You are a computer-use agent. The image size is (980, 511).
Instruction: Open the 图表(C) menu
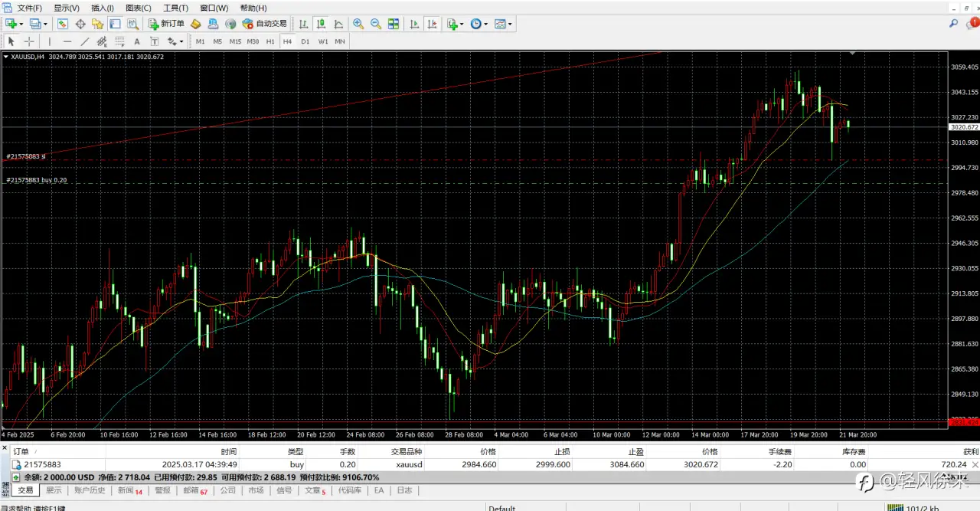[x=139, y=8]
